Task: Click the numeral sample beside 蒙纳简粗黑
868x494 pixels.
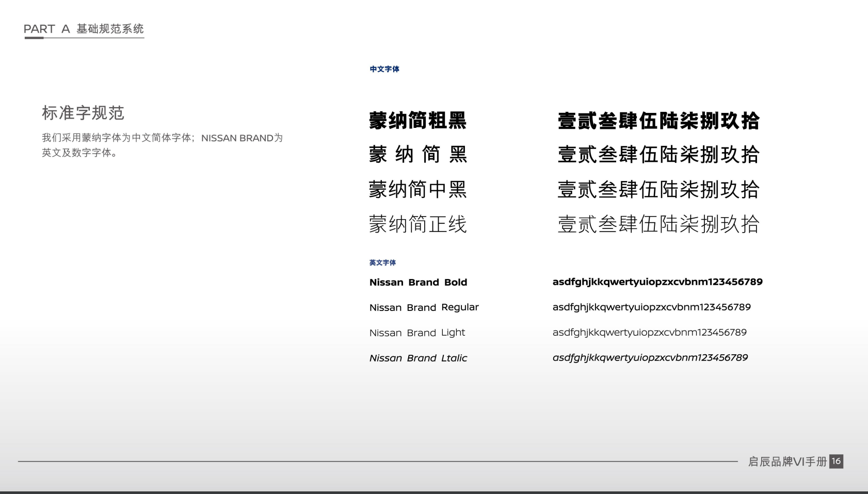Action: pos(658,121)
